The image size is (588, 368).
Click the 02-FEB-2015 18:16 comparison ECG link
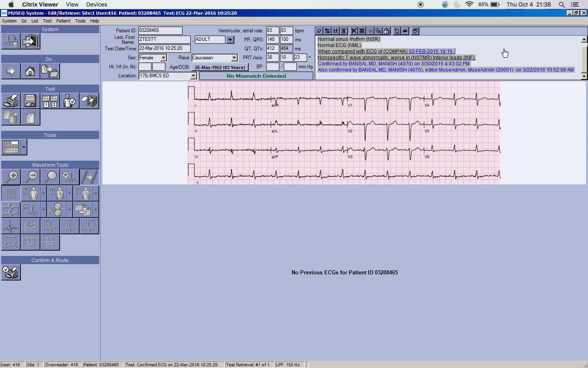click(431, 52)
